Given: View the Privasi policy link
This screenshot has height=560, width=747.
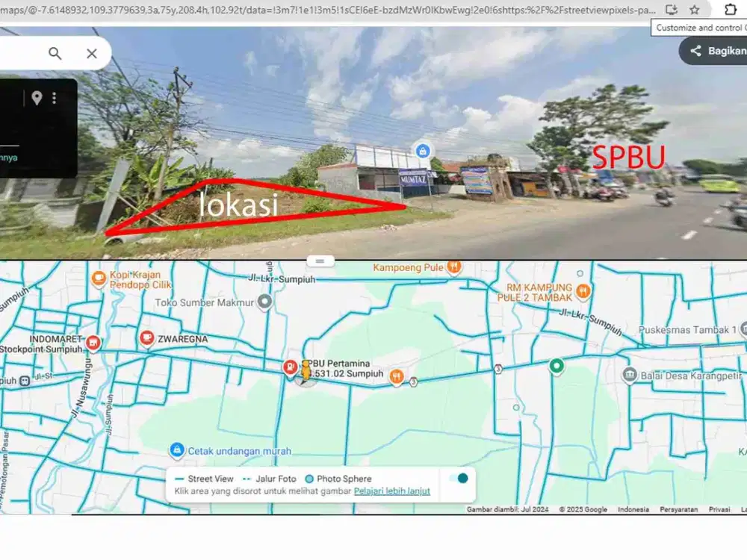Looking at the screenshot, I should [x=719, y=508].
